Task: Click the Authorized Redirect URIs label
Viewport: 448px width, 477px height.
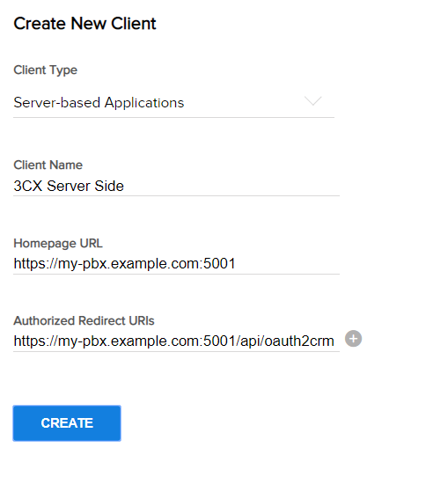Action: pyautogui.click(x=84, y=320)
